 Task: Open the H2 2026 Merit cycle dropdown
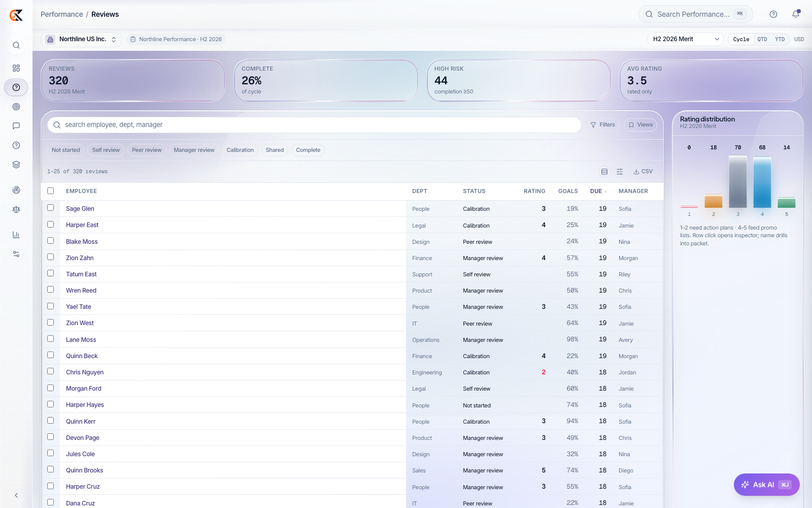point(686,39)
